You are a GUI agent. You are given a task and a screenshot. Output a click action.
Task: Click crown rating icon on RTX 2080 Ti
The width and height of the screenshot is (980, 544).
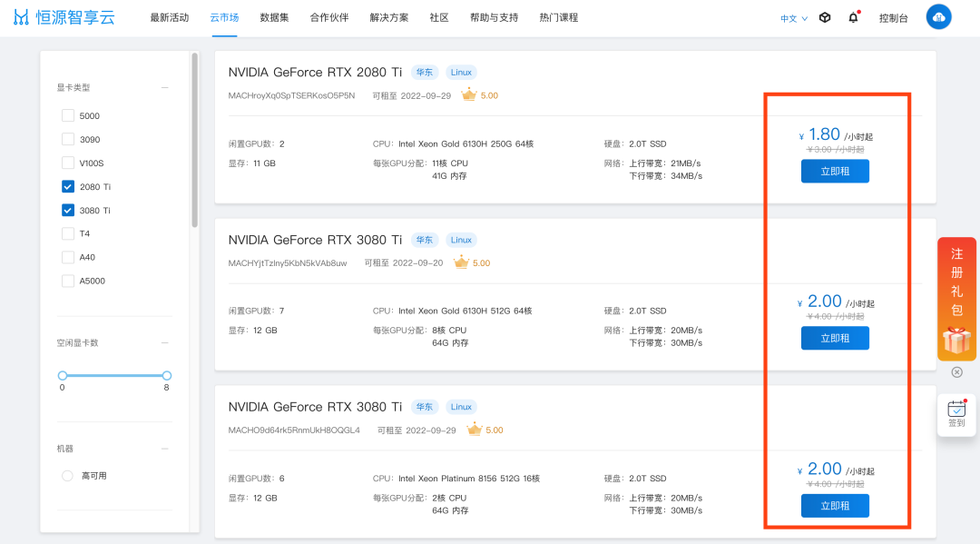coord(469,95)
